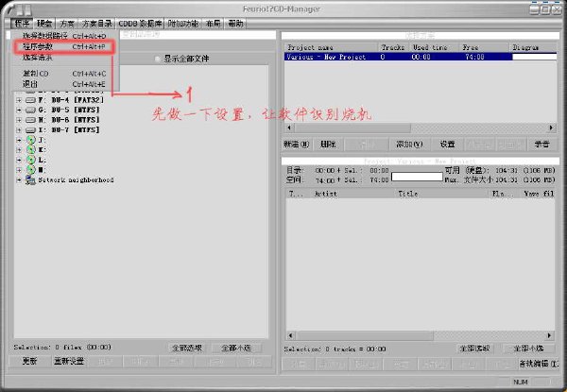This screenshot has height=392, width=567.
Task: Click the 设置 project button
Action: [x=447, y=145]
